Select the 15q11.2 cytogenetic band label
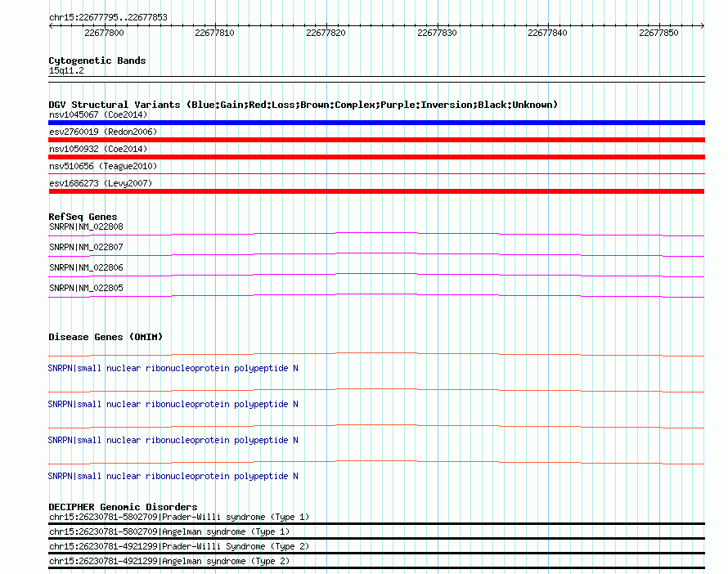This screenshot has height=574, width=728. click(66, 70)
